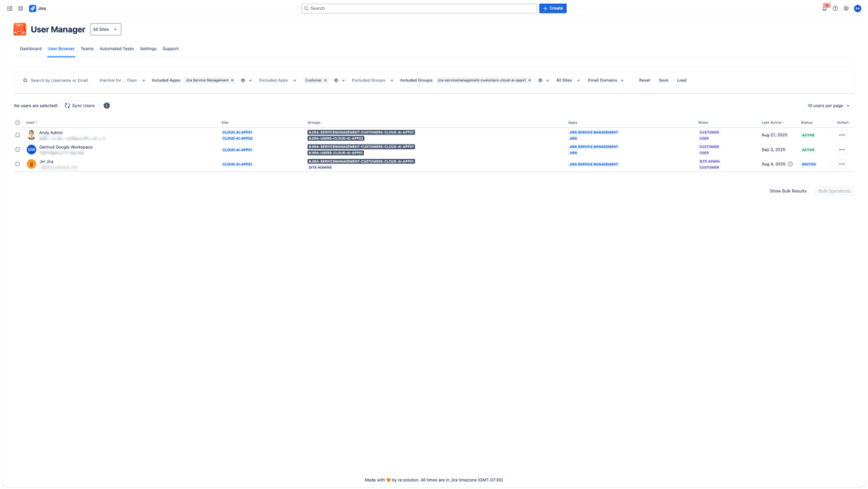Sort the table by User column
868x489 pixels.
click(31, 122)
